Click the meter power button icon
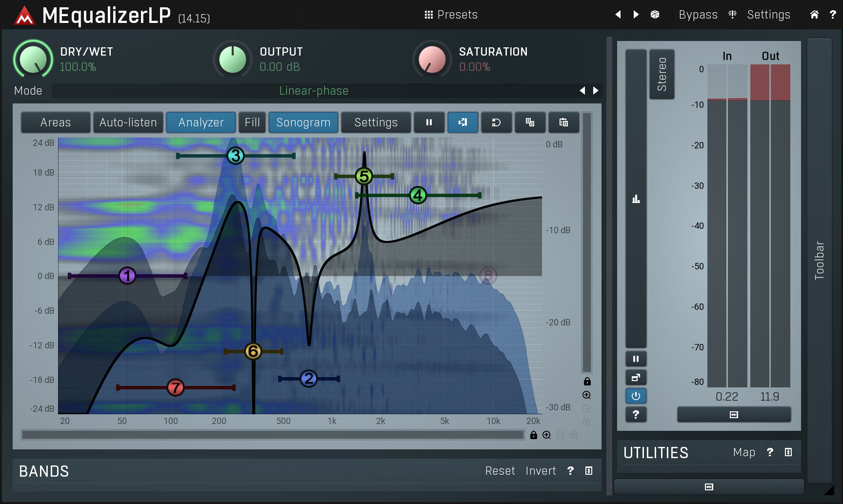 click(x=636, y=396)
